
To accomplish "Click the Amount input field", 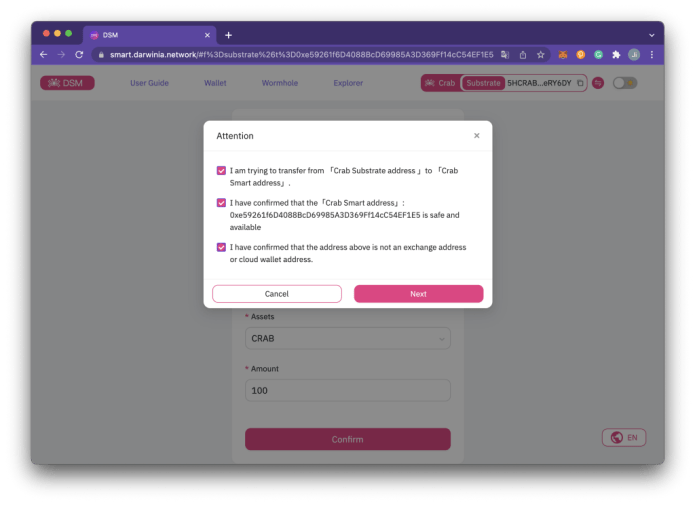I will [x=348, y=391].
